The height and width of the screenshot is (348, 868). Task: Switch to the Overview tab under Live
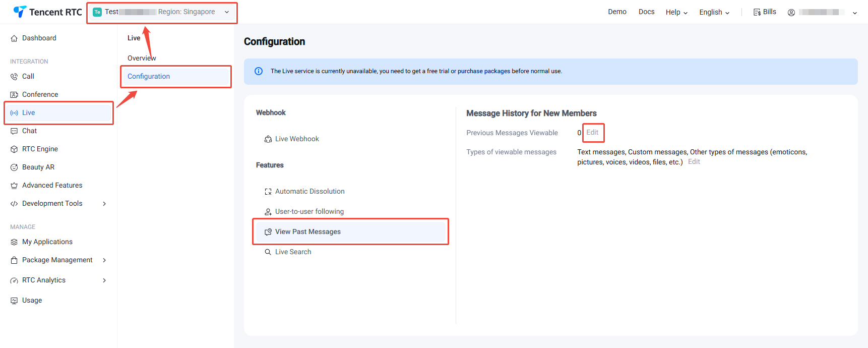(x=142, y=58)
